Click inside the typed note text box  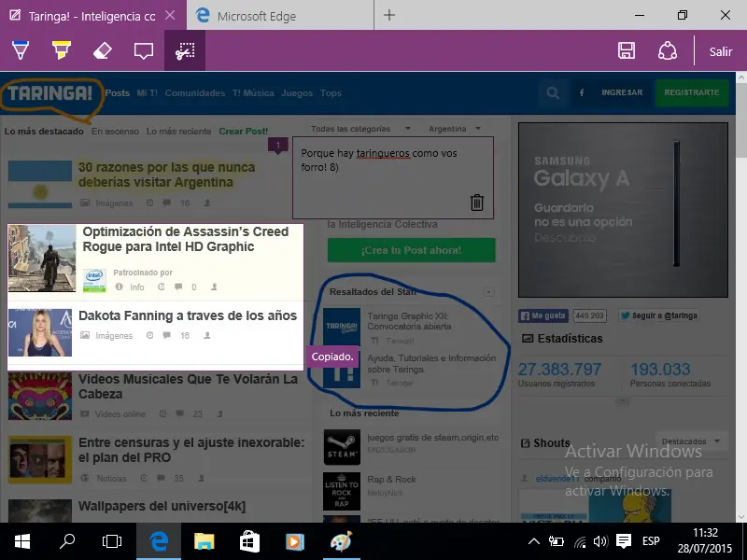(x=392, y=177)
